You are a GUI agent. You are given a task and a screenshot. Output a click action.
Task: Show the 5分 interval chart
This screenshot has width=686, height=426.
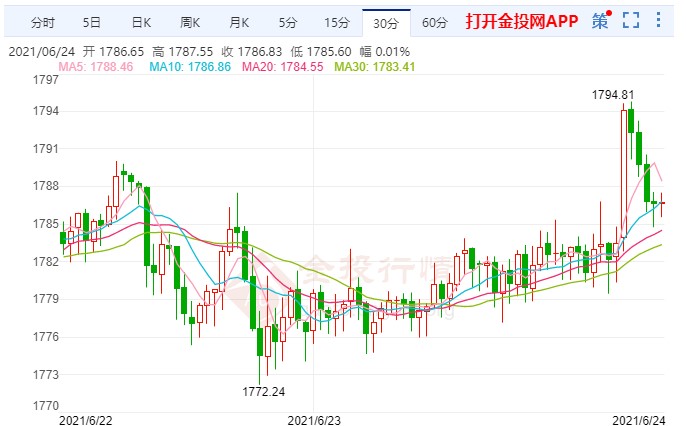click(288, 22)
